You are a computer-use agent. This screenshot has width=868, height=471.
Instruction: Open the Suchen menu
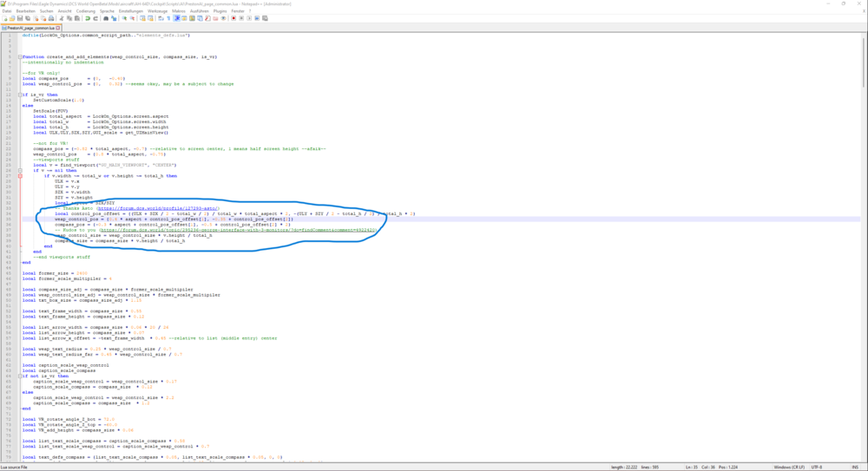47,11
